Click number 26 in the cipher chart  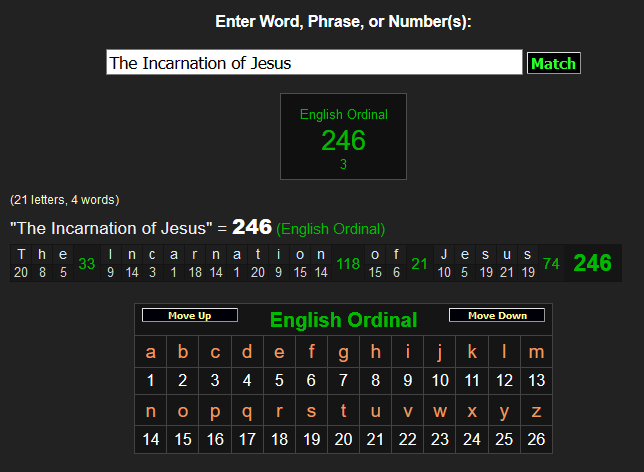[536, 439]
